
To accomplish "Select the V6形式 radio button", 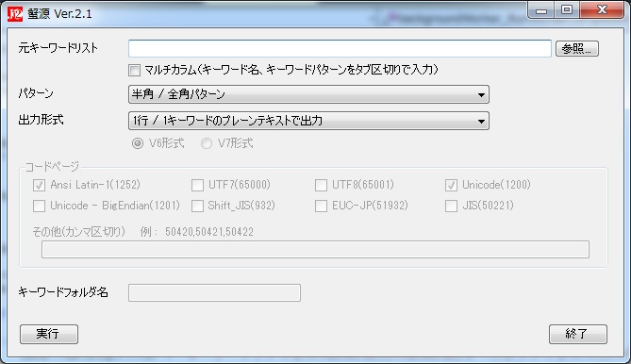I will point(138,143).
